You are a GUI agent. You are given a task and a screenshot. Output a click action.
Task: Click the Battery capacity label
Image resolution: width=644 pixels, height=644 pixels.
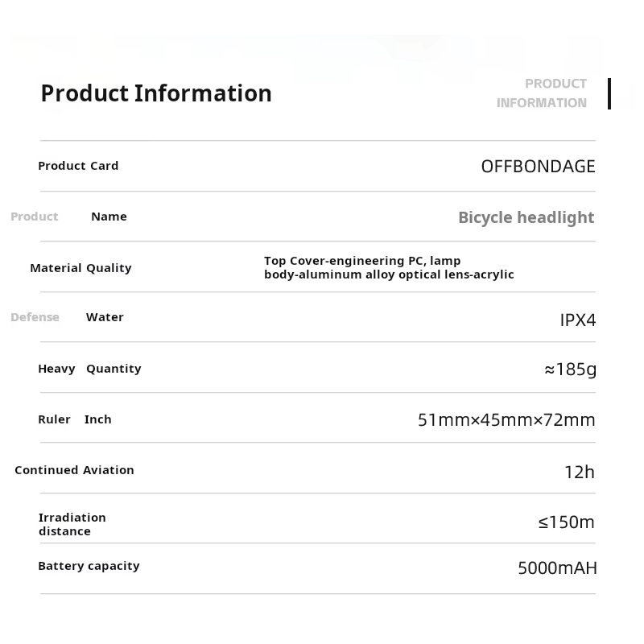tap(89, 566)
